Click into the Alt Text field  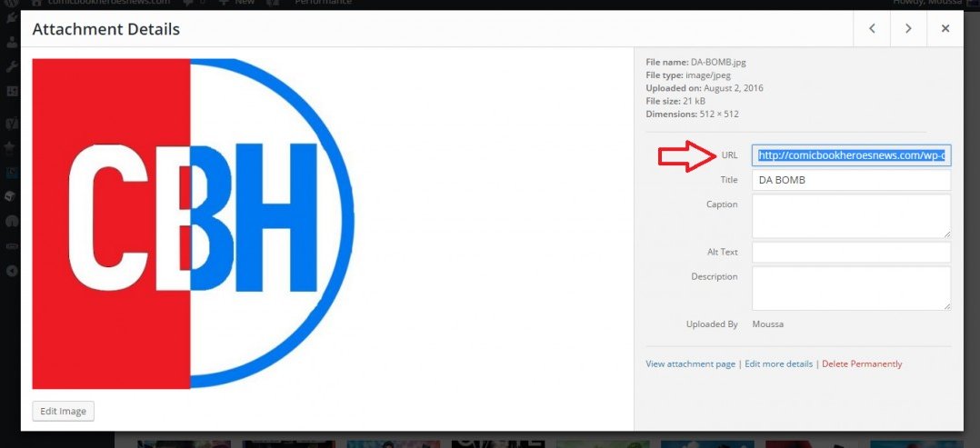851,253
